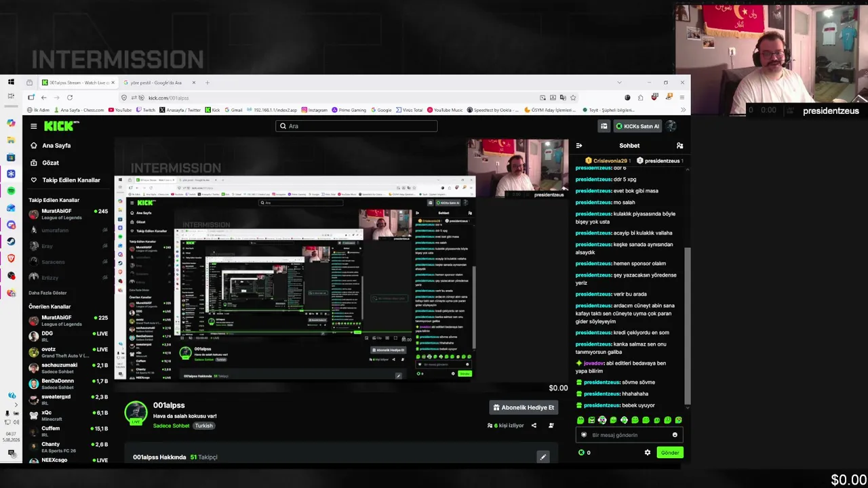Image resolution: width=868 pixels, height=488 pixels.
Task: Click the KICKs Satın Al button
Action: [637, 126]
